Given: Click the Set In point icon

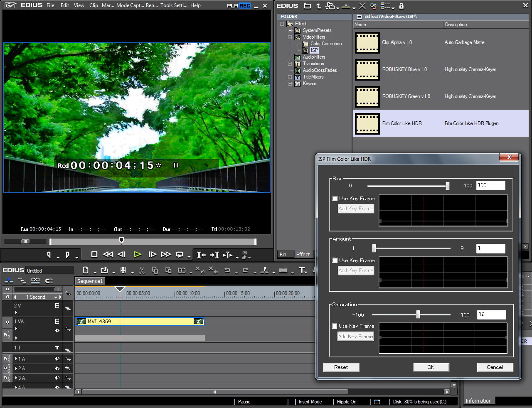Looking at the screenshot, I should (49, 254).
